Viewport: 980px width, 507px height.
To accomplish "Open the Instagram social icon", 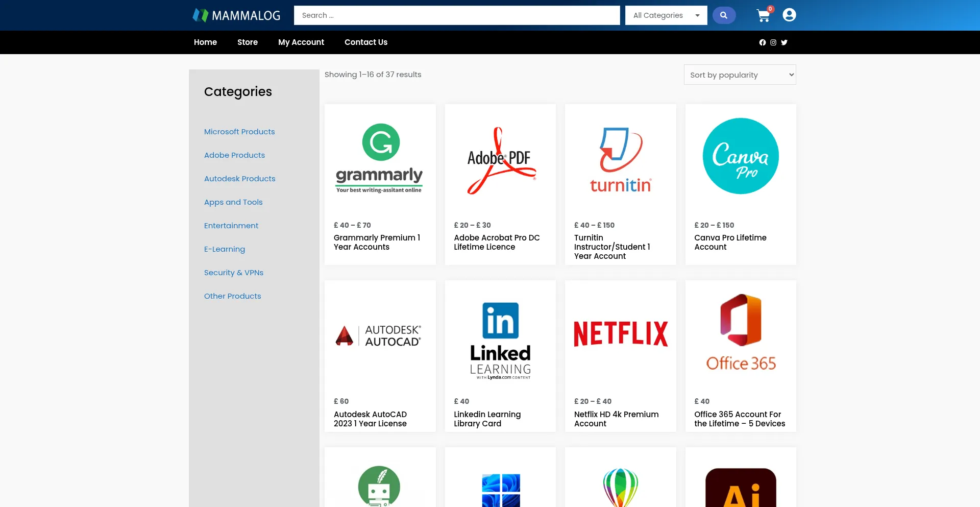I will tap(773, 42).
